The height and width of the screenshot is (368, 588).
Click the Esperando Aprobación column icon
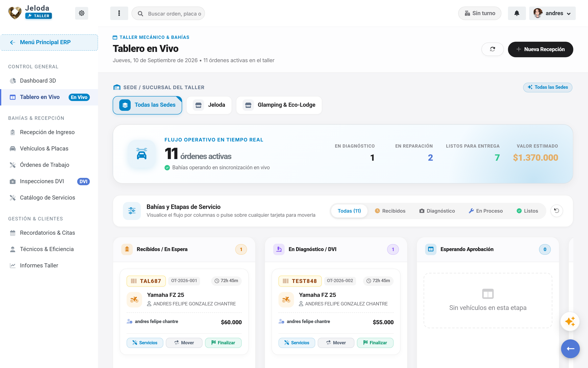(431, 249)
